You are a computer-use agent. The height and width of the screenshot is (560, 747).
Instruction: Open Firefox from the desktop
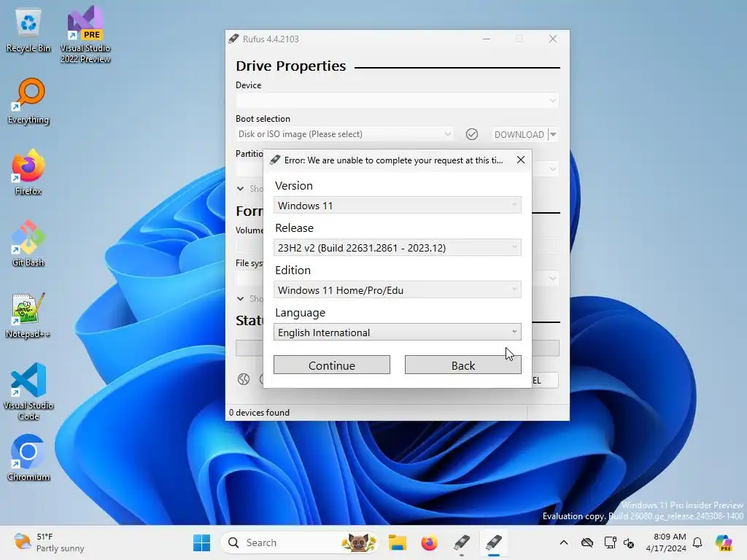[x=28, y=172]
